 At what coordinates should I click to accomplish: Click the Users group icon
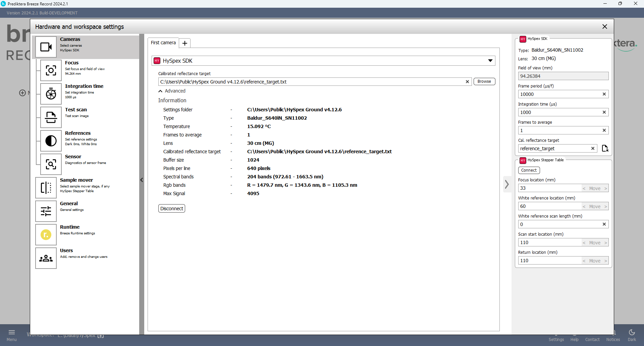point(46,258)
